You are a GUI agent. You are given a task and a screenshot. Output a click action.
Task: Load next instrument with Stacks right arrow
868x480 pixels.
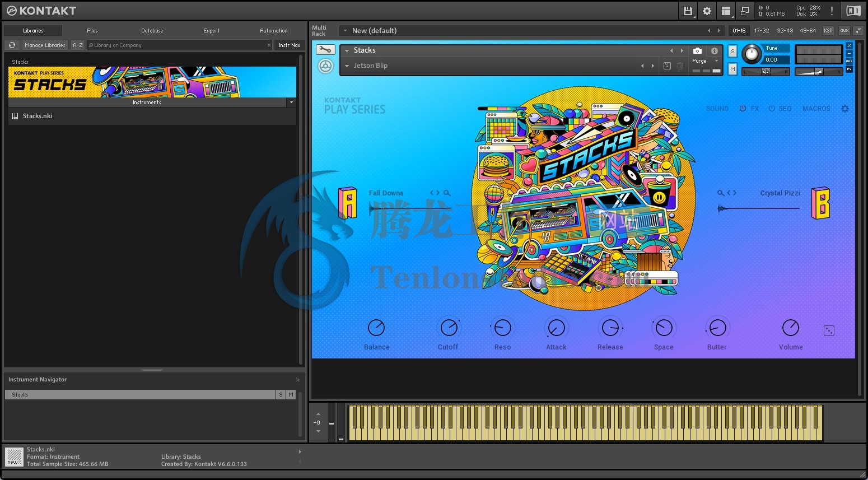[682, 50]
